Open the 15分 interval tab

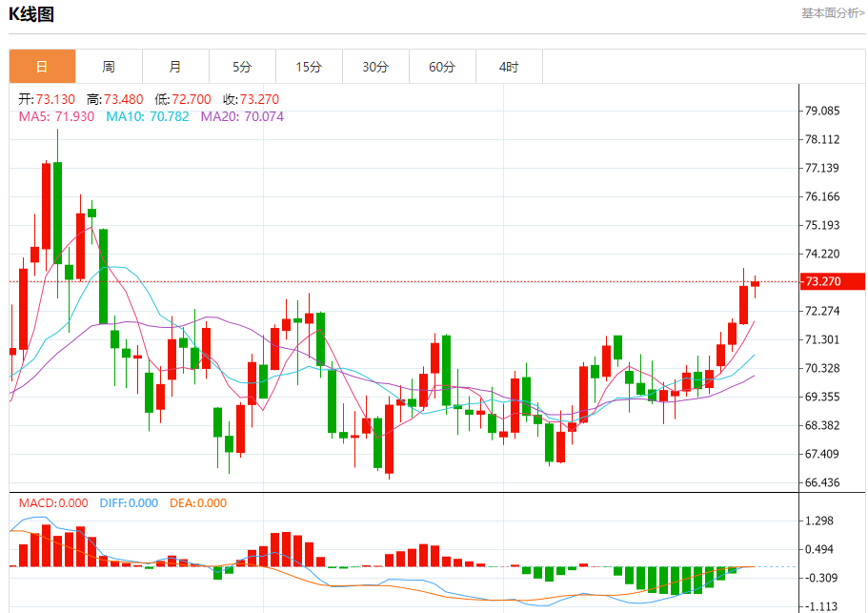coord(309,67)
